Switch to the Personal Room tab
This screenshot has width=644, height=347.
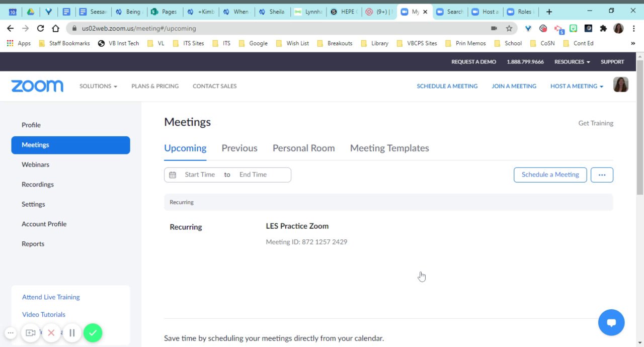tap(303, 148)
